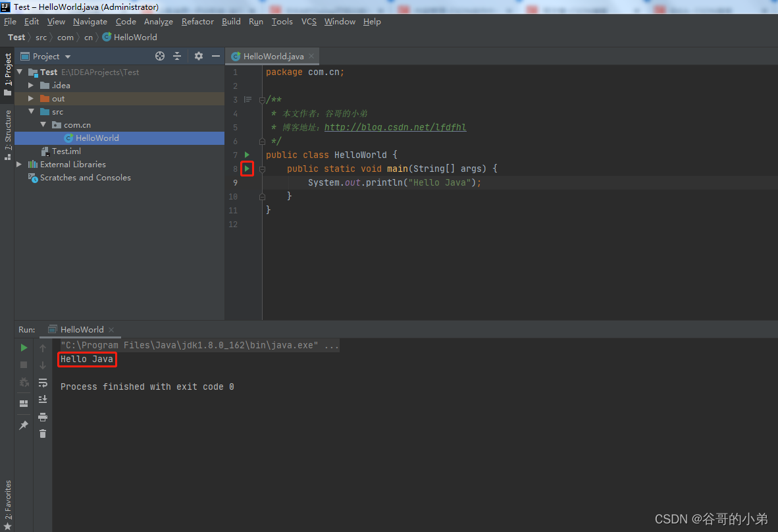Switch to HelloWorld.java editor tab
778x532 pixels.
tap(273, 56)
